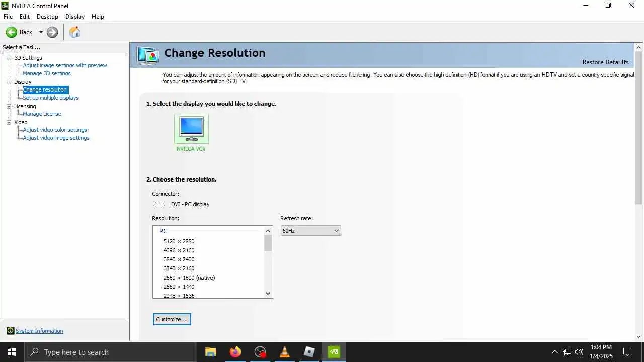Click main panel scroll-down arrow

click(x=639, y=337)
